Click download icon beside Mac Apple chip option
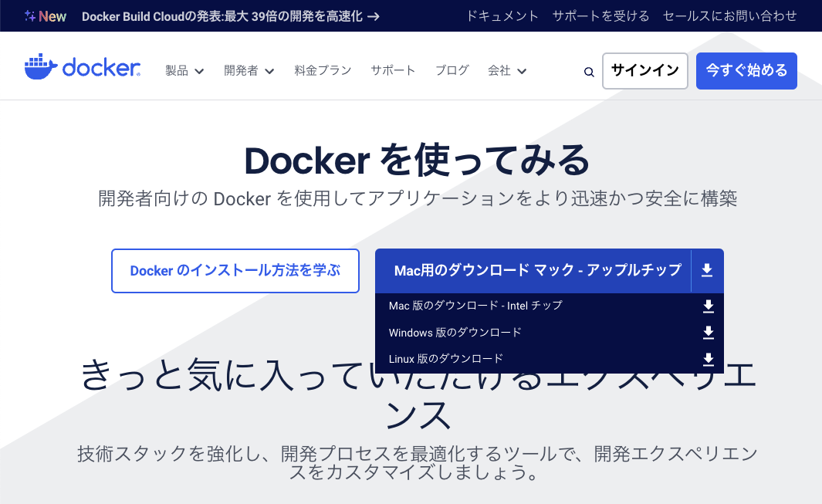 pyautogui.click(x=705, y=270)
